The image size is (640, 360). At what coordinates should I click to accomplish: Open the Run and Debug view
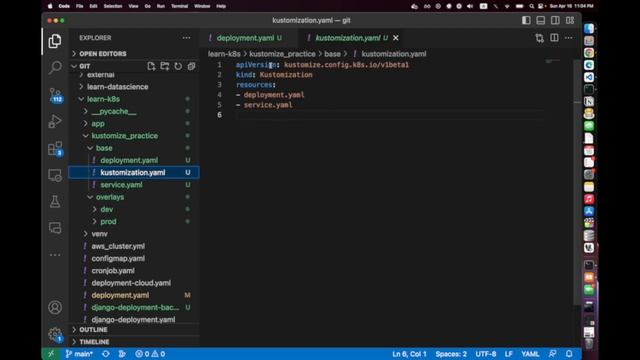pyautogui.click(x=55, y=121)
